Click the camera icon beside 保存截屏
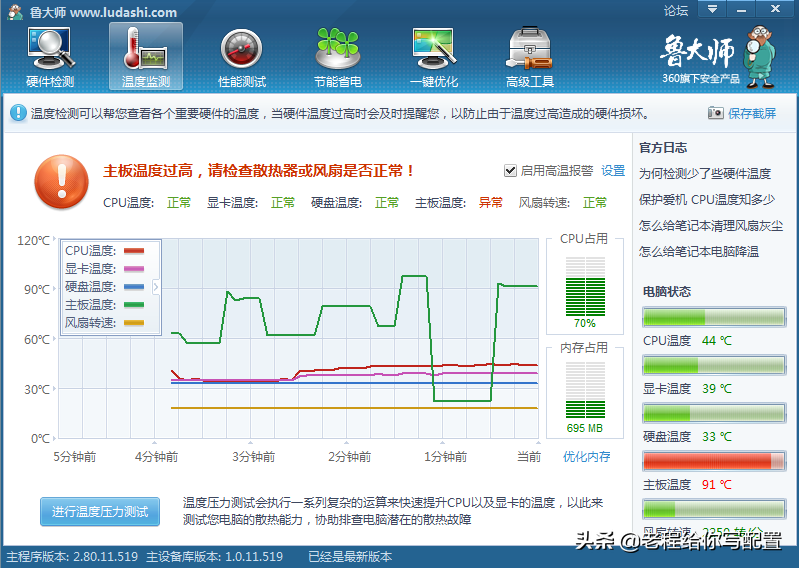The image size is (799, 568). point(715,113)
